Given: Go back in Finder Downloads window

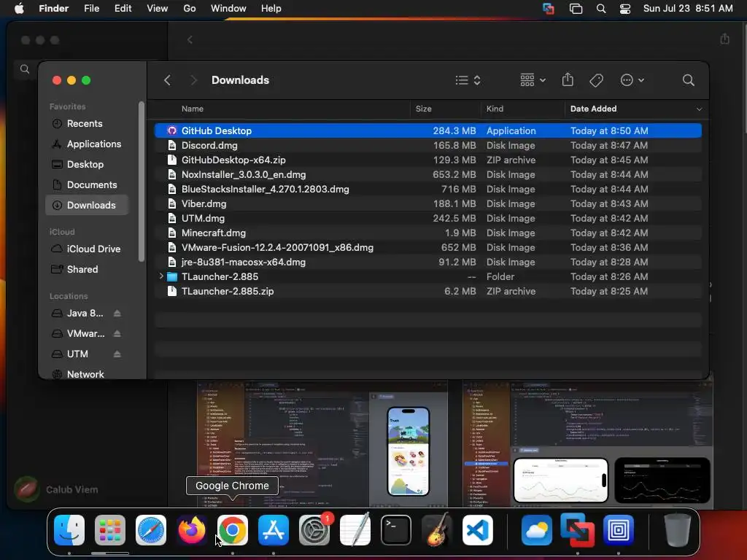Looking at the screenshot, I should click(x=167, y=80).
